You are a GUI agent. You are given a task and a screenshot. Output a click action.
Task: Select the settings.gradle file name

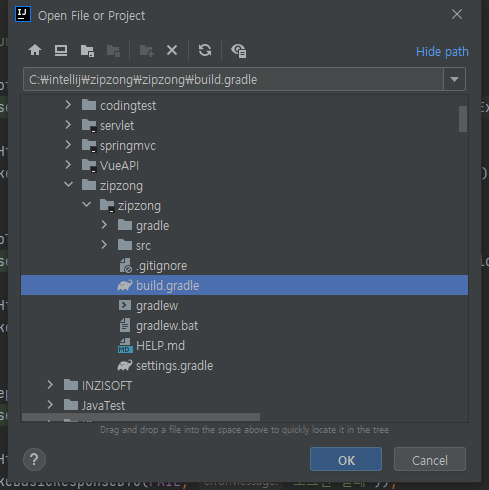click(x=174, y=366)
